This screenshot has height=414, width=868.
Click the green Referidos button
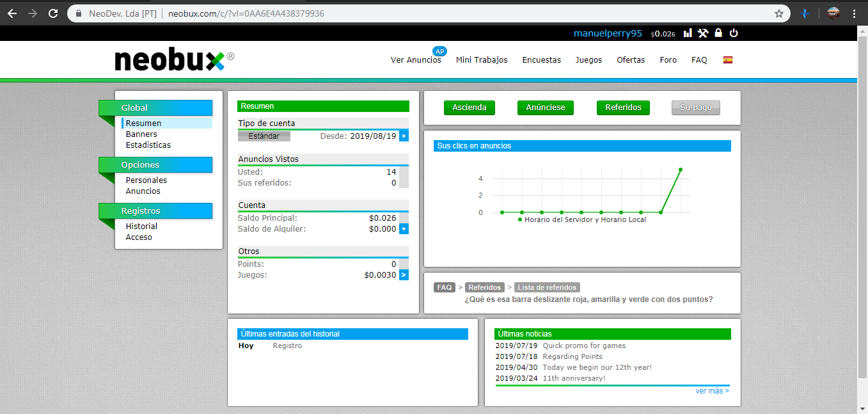[623, 107]
